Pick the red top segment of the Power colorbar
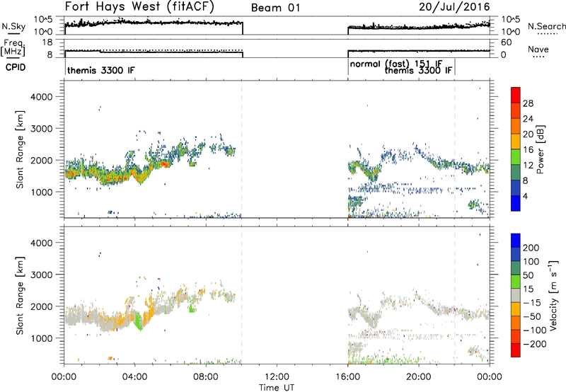This screenshot has height=392, width=566. pyautogui.click(x=516, y=95)
